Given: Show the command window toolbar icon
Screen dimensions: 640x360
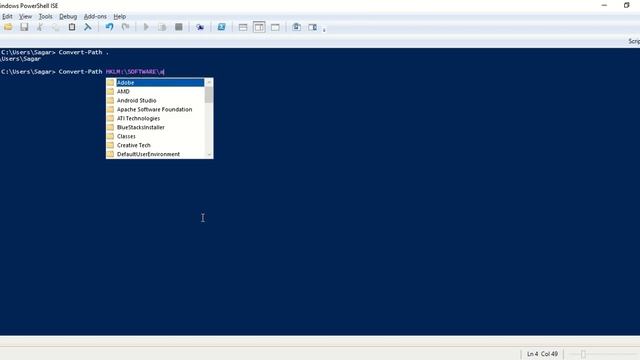Looking at the screenshot, I should 296,27.
